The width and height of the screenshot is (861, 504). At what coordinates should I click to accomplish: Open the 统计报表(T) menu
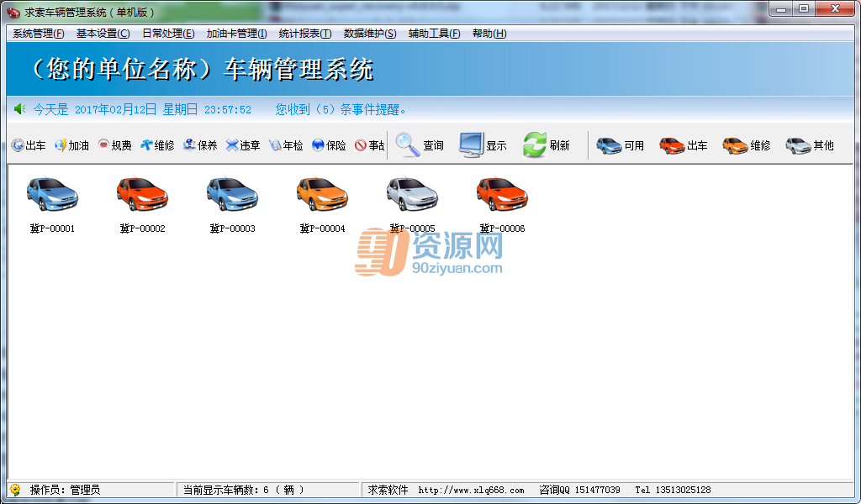coord(305,34)
